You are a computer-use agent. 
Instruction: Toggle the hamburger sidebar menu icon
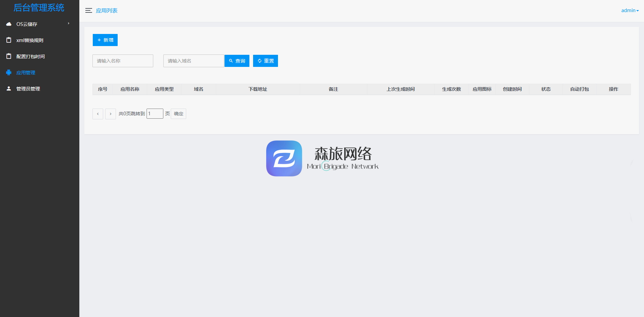[88, 10]
